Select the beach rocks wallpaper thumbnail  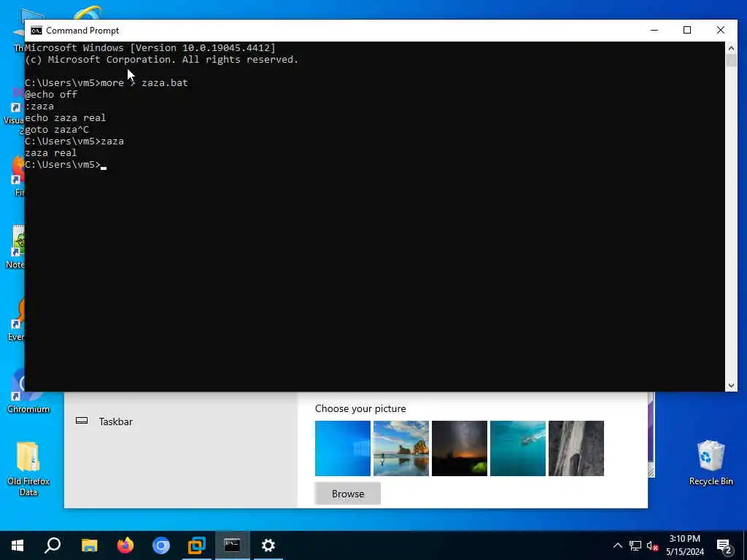[x=401, y=448]
